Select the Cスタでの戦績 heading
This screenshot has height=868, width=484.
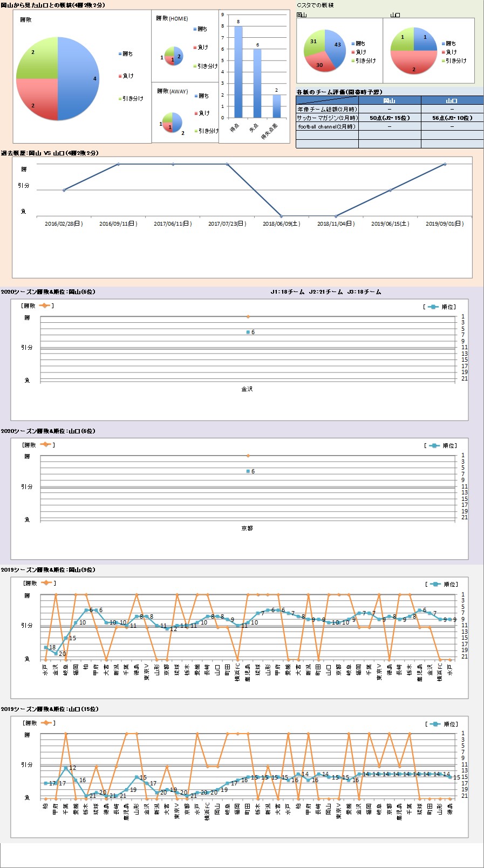click(x=316, y=5)
